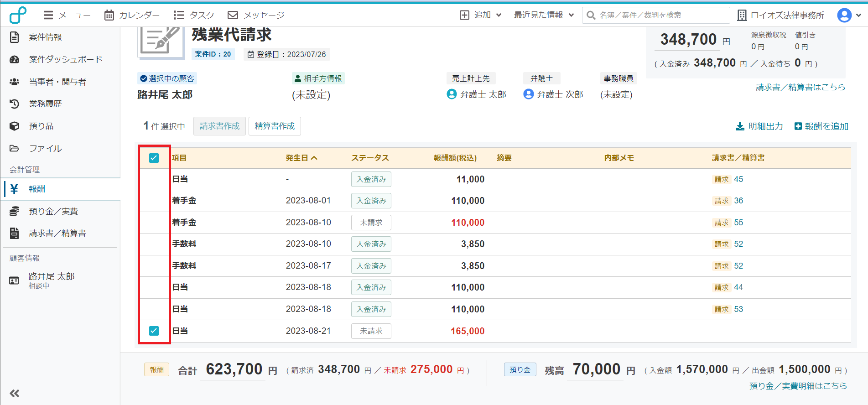Follow the 預り金／実費明細はこちら link

798,386
